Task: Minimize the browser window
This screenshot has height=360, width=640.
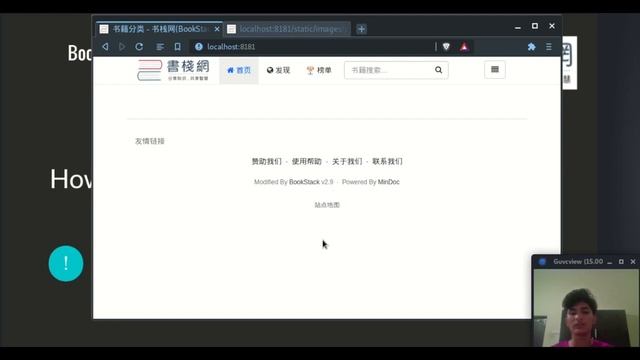Action: click(x=518, y=27)
